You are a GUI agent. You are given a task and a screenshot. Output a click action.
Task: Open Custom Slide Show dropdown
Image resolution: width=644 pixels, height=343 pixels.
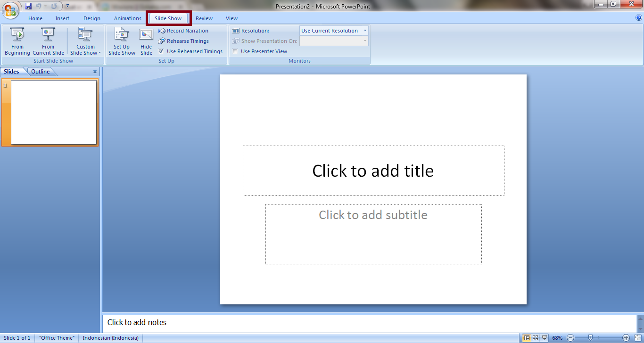85,41
